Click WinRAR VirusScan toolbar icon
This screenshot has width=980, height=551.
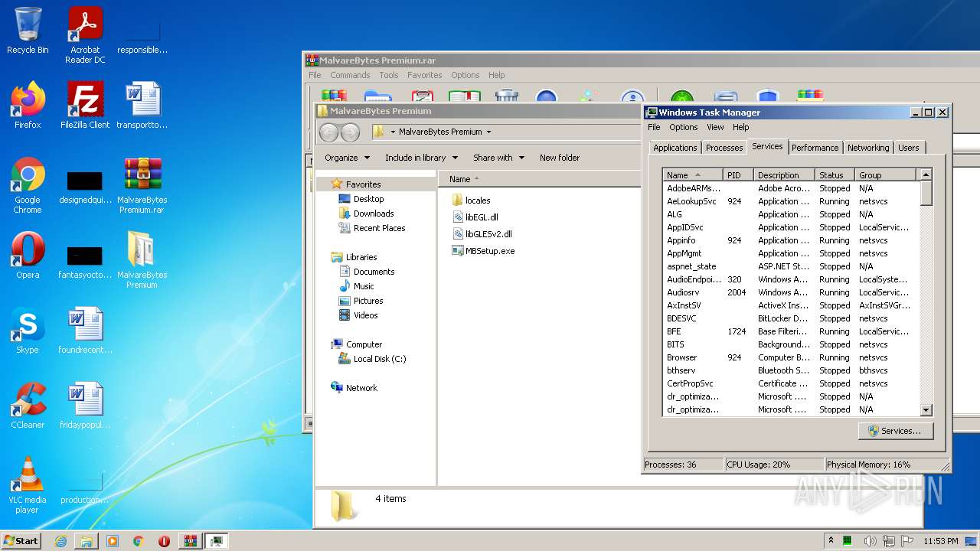tap(681, 96)
